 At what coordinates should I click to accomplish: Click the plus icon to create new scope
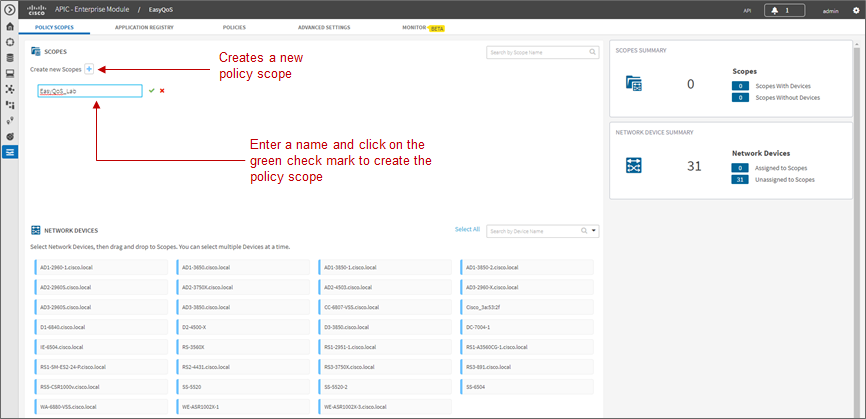[89, 69]
